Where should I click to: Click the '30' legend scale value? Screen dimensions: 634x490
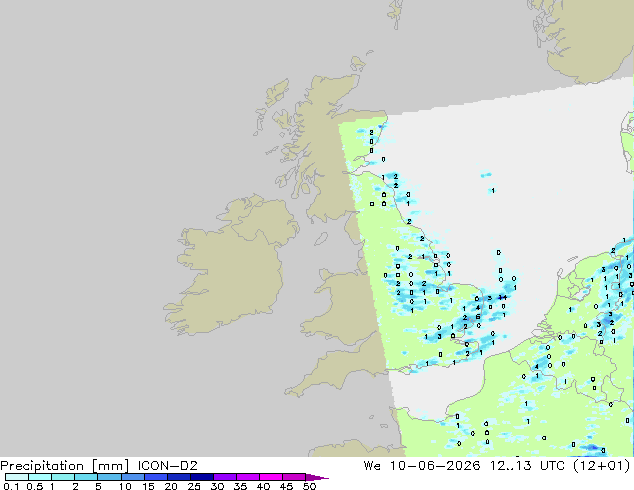click(x=218, y=486)
